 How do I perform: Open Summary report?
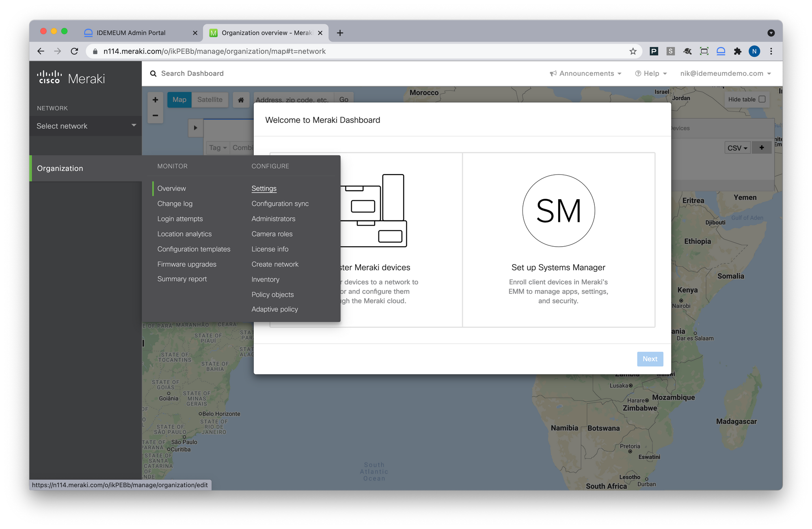[182, 279]
